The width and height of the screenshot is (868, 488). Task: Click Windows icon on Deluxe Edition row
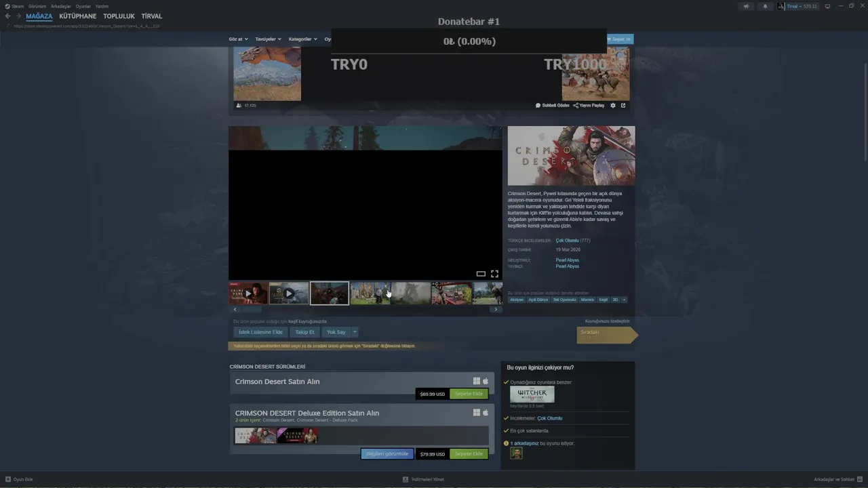point(477,412)
